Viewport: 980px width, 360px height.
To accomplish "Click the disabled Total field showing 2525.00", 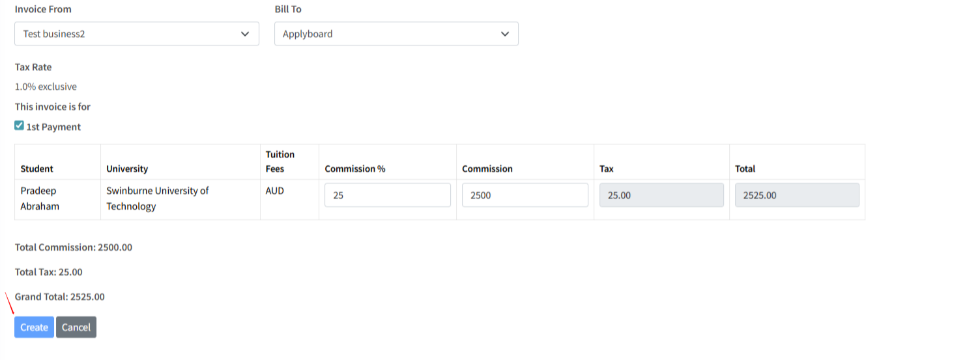I will (x=796, y=195).
